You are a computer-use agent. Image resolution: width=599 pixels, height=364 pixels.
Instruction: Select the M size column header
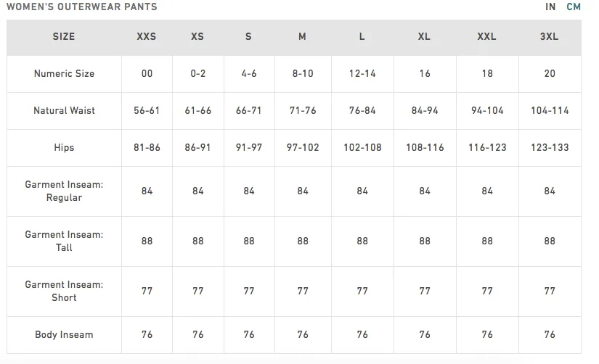(302, 37)
